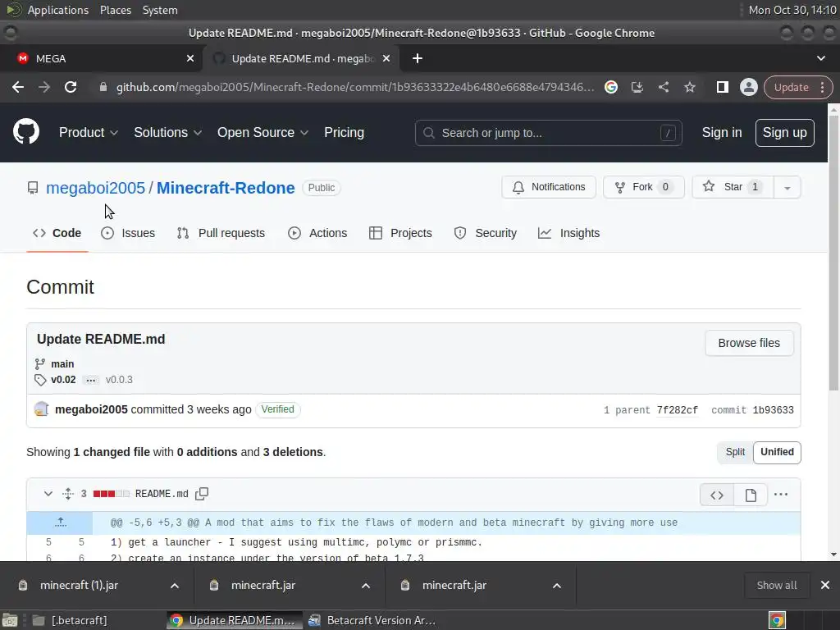Open the Chrome profile avatar
This screenshot has width=840, height=630.
[x=748, y=87]
